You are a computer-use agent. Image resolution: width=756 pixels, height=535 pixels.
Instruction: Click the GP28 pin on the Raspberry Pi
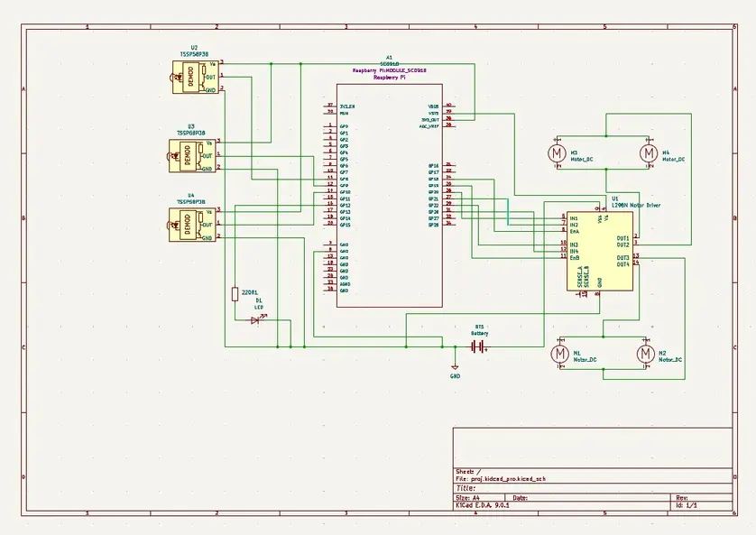tap(433, 225)
